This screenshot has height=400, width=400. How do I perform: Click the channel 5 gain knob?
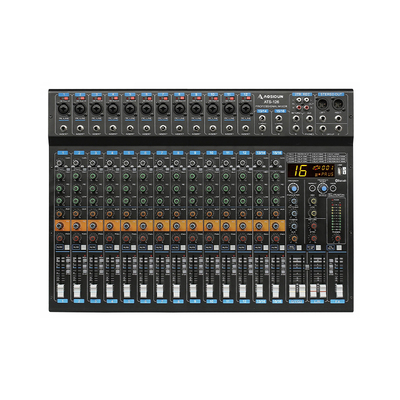tap(126, 163)
